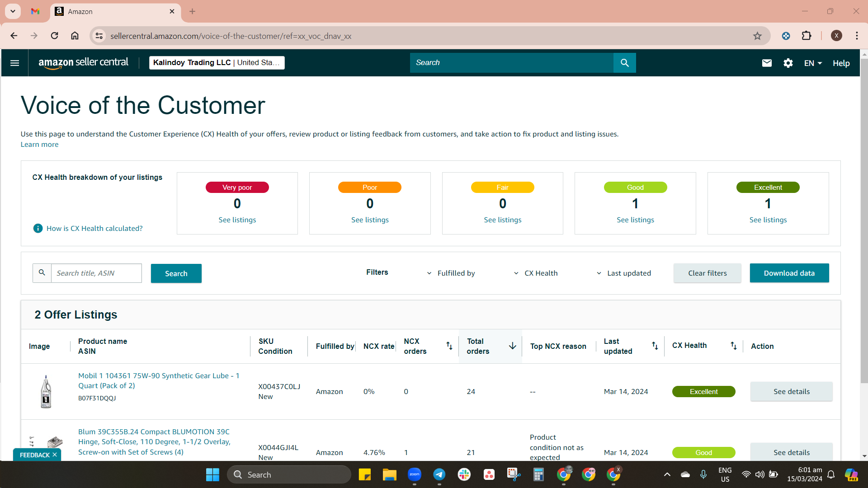Click the top Seller Central search field

(x=512, y=63)
